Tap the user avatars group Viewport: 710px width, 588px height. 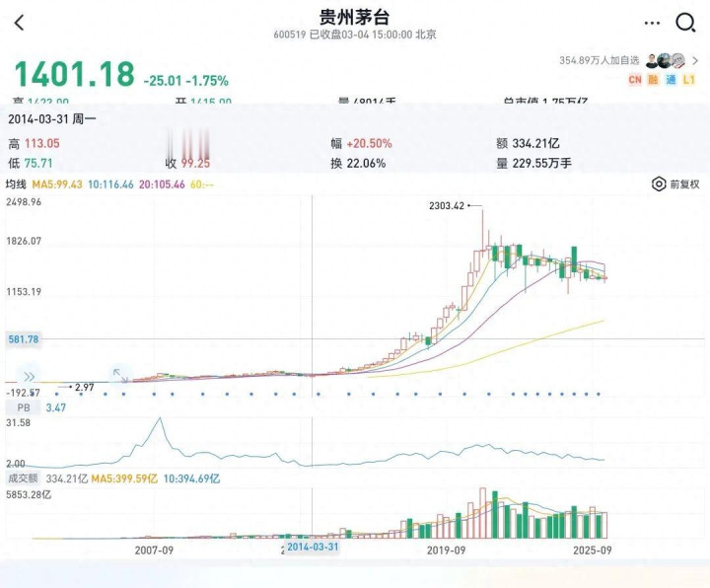pos(666,60)
